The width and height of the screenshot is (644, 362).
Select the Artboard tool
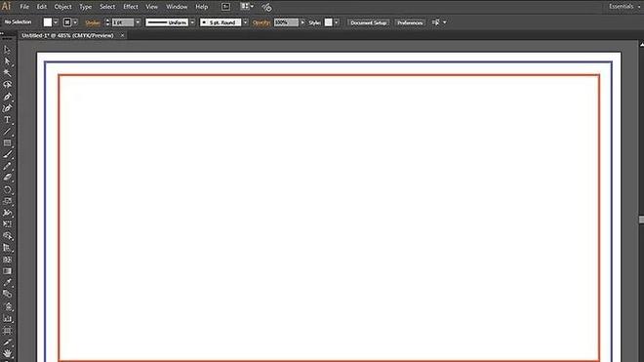(x=7, y=331)
